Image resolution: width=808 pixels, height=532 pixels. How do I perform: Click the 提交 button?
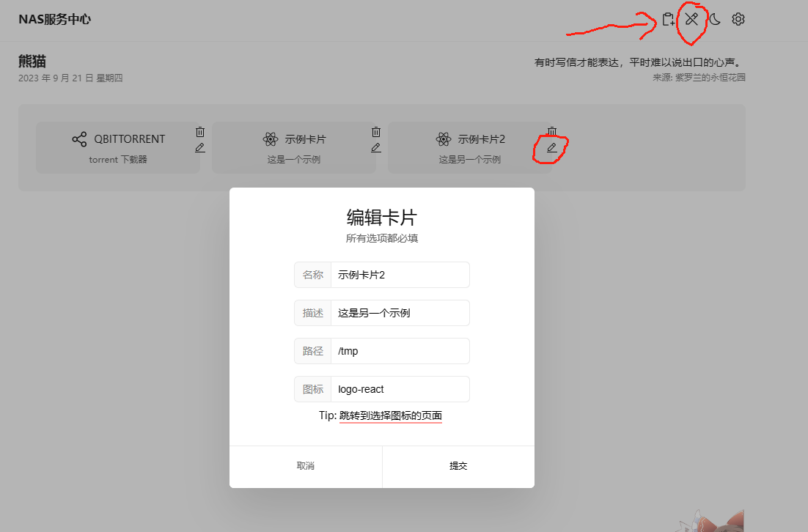(458, 466)
